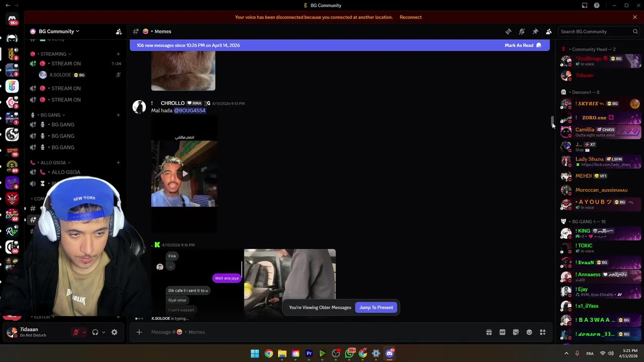Open the sticker picker
The width and height of the screenshot is (644, 362).
pos(516,332)
